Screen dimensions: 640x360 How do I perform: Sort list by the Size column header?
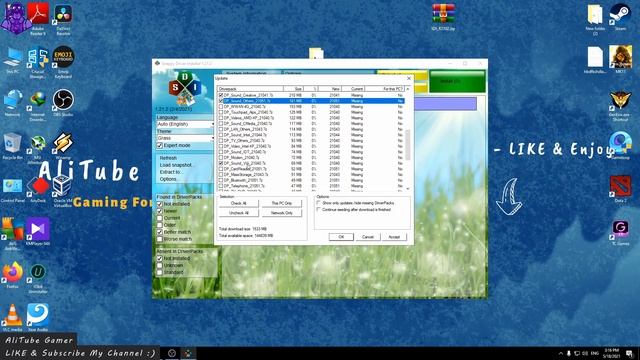[x=293, y=89]
